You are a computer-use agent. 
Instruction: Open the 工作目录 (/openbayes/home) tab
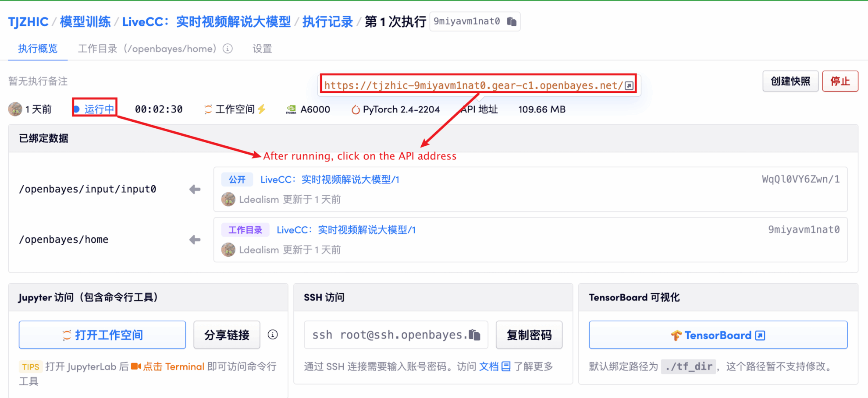point(147,49)
